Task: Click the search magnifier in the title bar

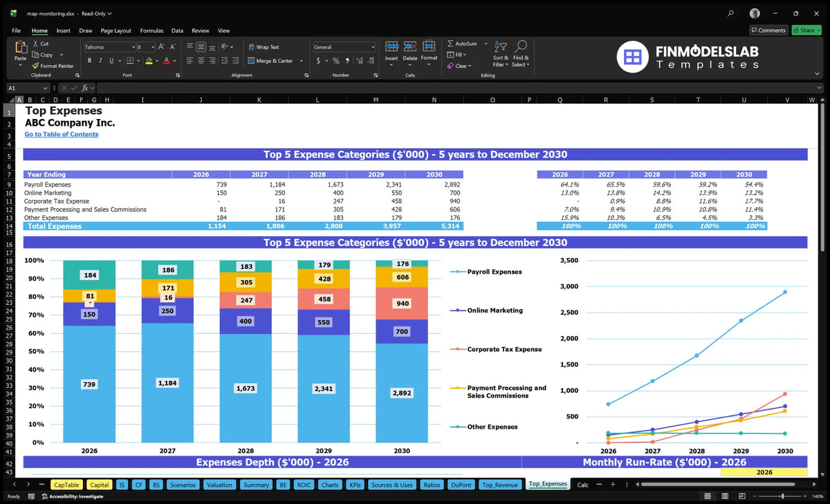Action: point(731,13)
